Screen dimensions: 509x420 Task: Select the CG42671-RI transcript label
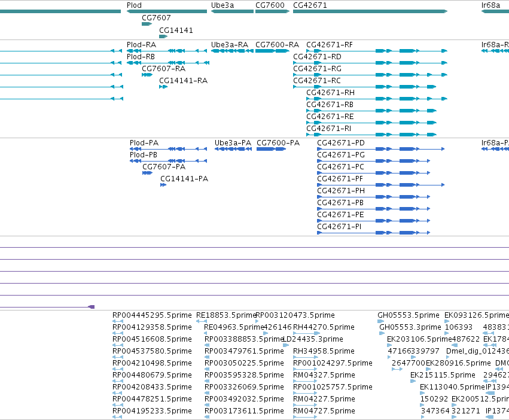pyautogui.click(x=329, y=129)
